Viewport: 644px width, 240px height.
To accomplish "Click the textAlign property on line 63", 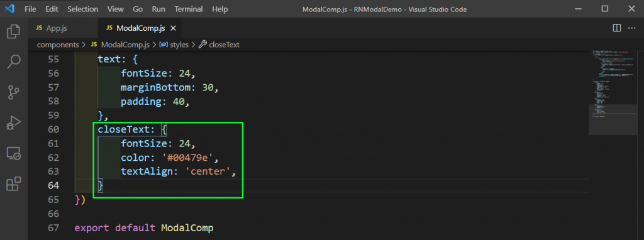I will 147,172.
